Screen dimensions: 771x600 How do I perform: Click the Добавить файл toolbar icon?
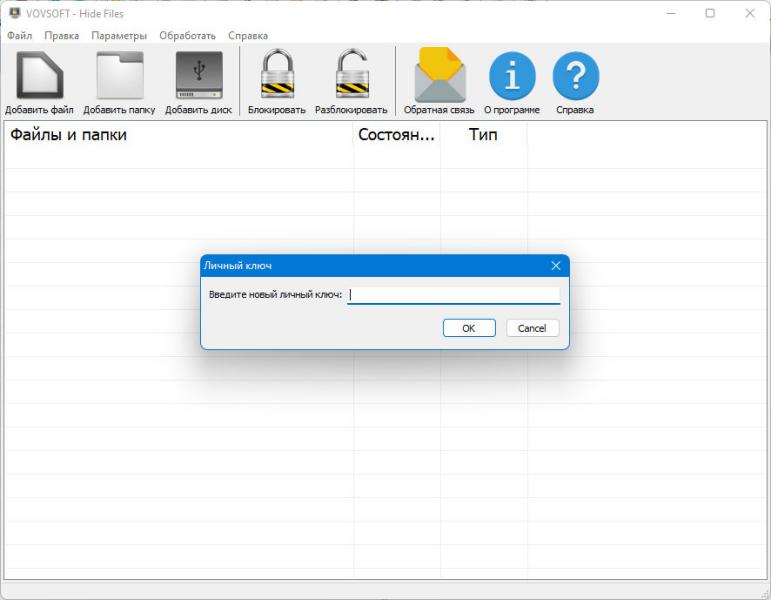pyautogui.click(x=39, y=77)
